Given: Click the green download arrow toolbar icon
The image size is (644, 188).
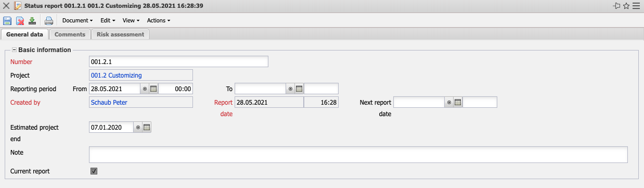Looking at the screenshot, I should [32, 21].
